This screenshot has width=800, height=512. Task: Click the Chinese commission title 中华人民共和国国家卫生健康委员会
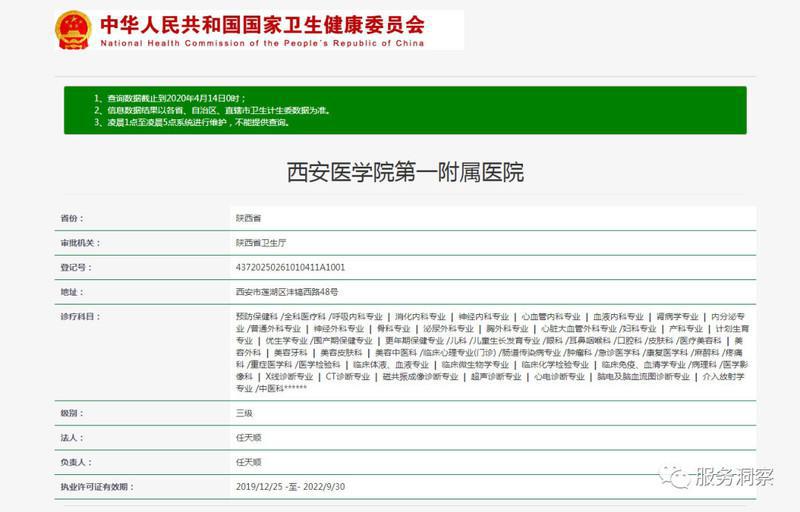(x=261, y=23)
